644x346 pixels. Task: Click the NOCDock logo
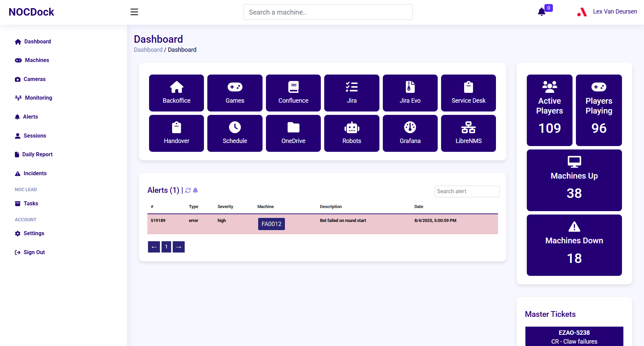31,12
